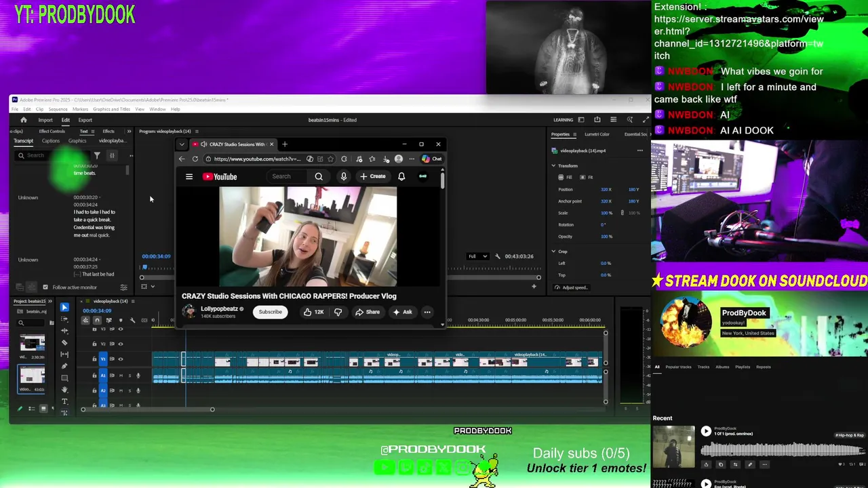Screen dimensions: 868x488
Task: Click the YouTube Share button
Action: pos(368,312)
